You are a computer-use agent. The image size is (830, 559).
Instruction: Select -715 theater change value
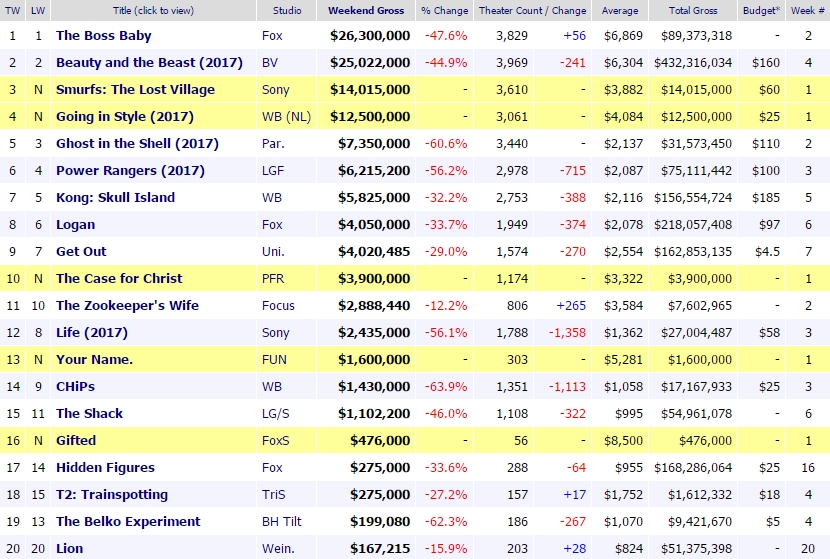(573, 170)
